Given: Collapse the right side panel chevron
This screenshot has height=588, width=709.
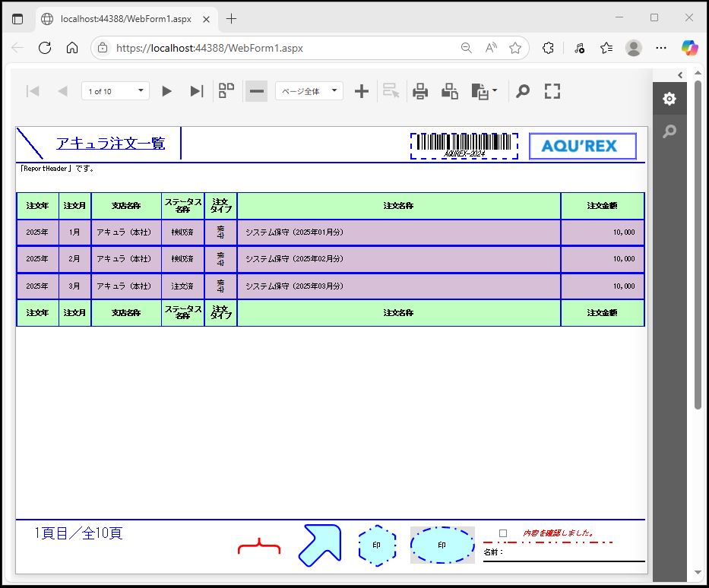Looking at the screenshot, I should point(680,74).
